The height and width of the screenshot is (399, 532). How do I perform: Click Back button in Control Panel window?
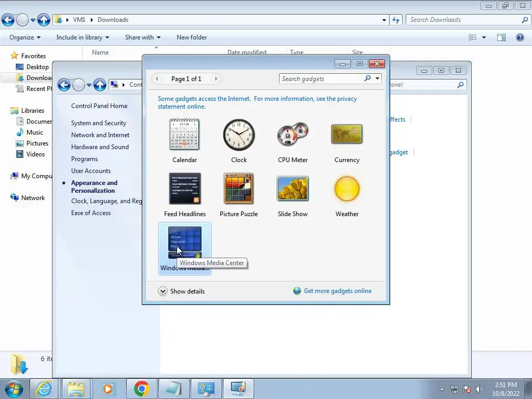click(x=64, y=85)
